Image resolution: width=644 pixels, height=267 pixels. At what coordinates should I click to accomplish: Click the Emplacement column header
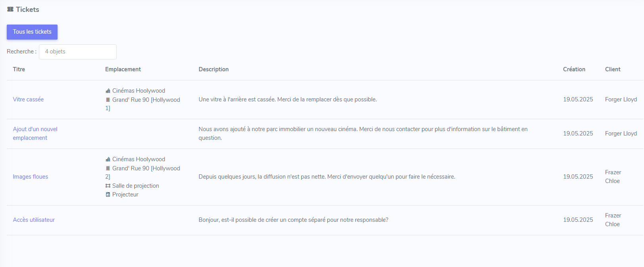coord(123,69)
